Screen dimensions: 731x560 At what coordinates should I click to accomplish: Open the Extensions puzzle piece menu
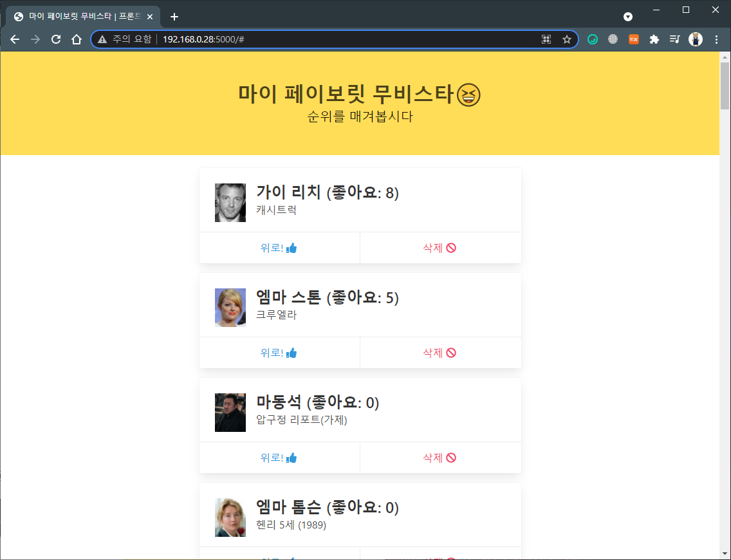pyautogui.click(x=654, y=39)
